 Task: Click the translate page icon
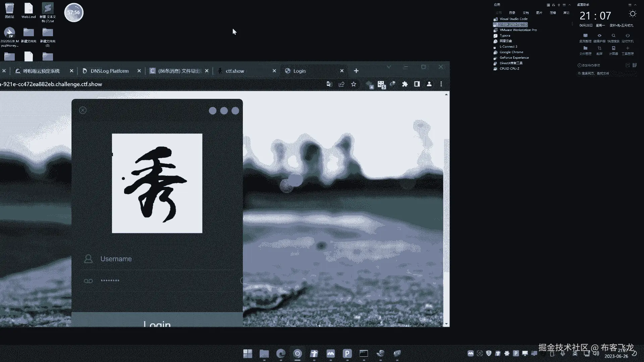[x=329, y=84]
